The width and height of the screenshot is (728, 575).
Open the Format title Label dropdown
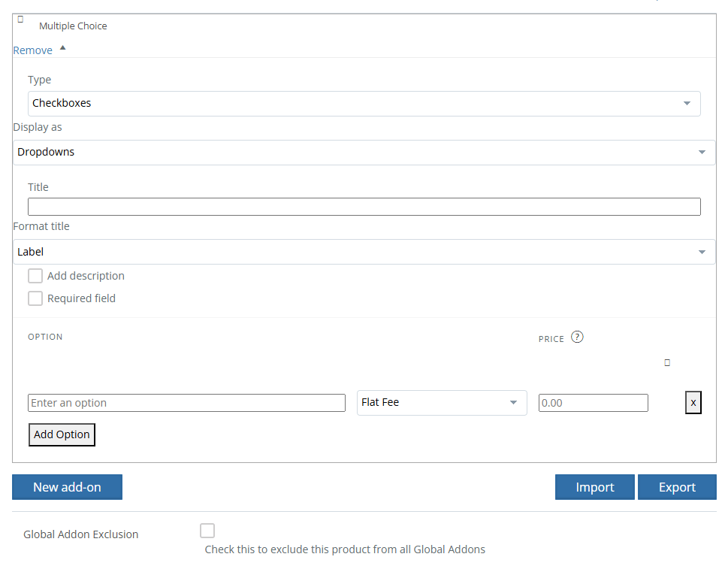[x=364, y=253]
